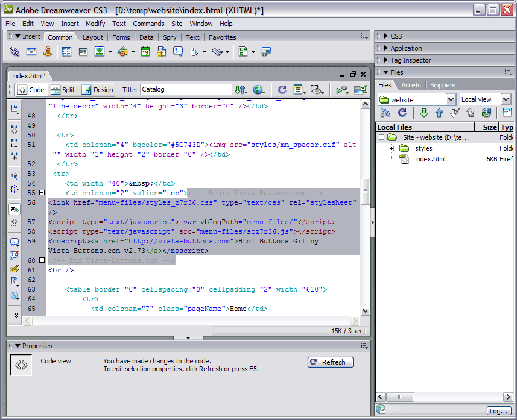Image resolution: width=517 pixels, height=420 pixels.
Task: Switch to Split view
Action: [63, 90]
